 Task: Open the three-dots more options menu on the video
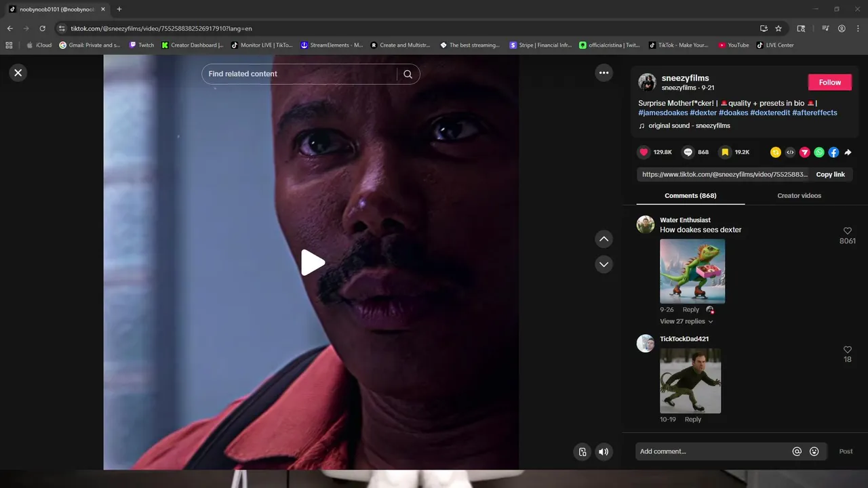click(604, 73)
